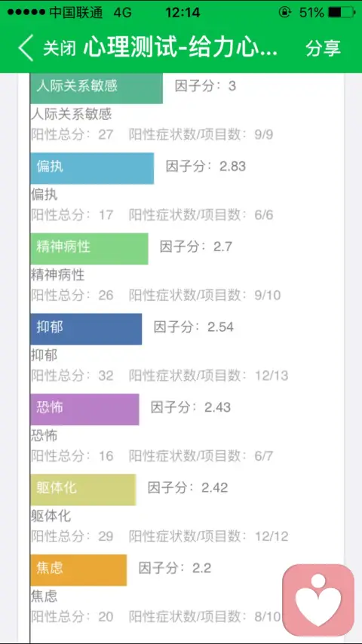Select the 恐怖 purple bar
362x644 pixels.
(84, 409)
